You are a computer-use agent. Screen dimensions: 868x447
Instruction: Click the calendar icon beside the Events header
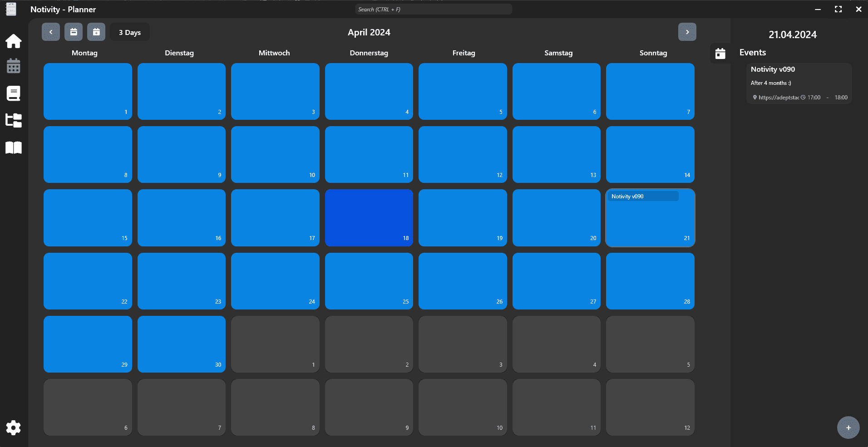720,53
